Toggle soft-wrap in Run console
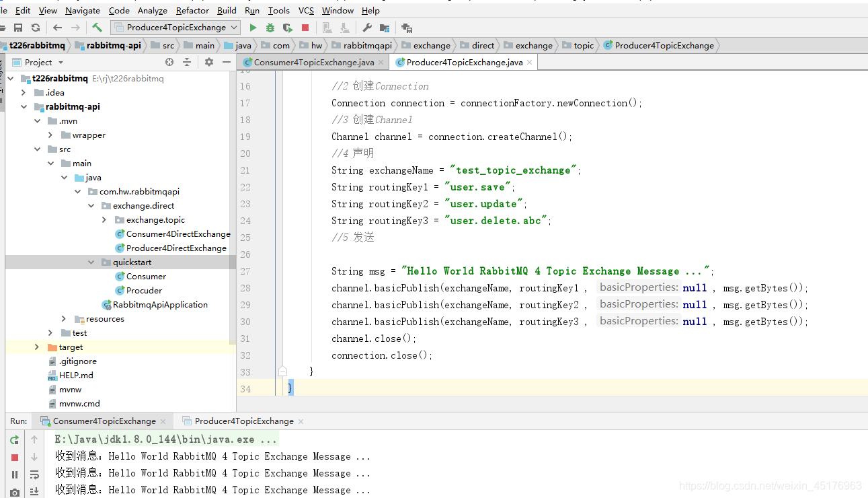This screenshot has width=868, height=498. pos(34,475)
